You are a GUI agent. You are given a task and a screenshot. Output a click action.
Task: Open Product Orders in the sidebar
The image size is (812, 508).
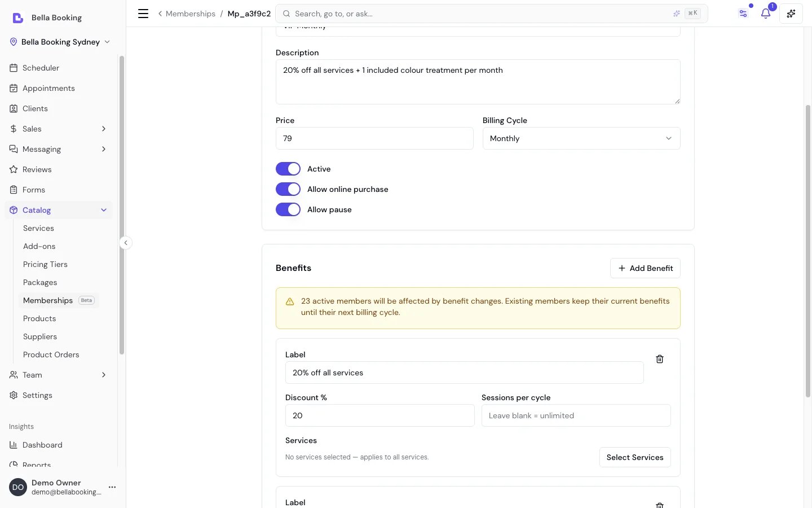pos(51,354)
